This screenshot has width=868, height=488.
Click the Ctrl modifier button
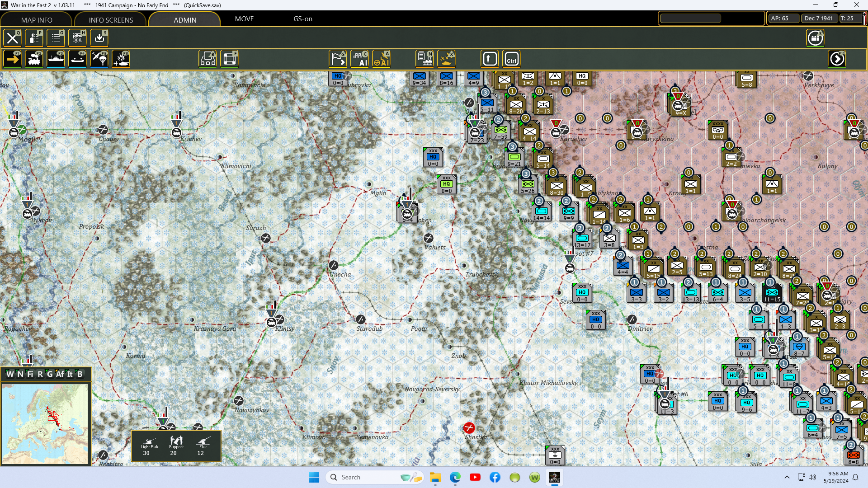[x=511, y=59]
